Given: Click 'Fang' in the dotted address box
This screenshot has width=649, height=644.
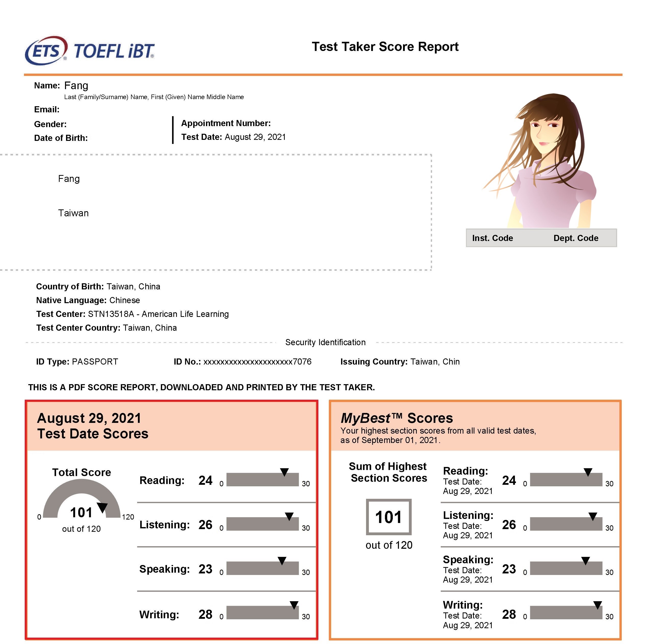Looking at the screenshot, I should pos(69,179).
